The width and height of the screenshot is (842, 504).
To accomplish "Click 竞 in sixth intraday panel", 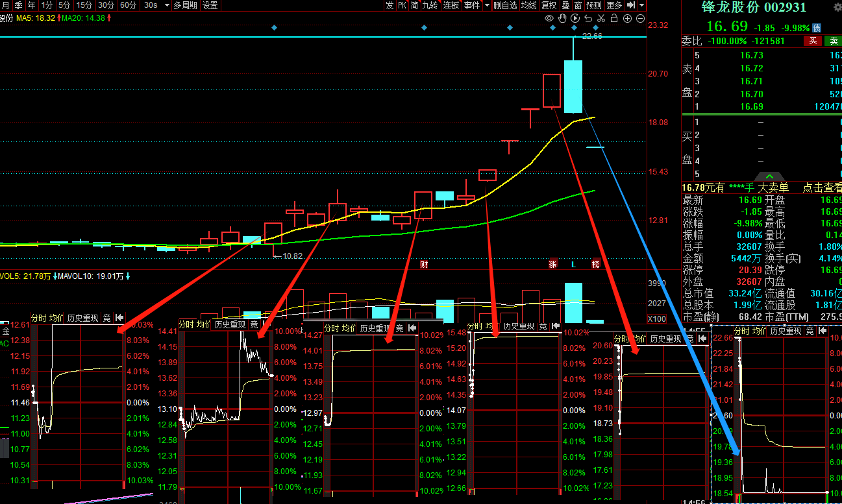I will (x=810, y=331).
